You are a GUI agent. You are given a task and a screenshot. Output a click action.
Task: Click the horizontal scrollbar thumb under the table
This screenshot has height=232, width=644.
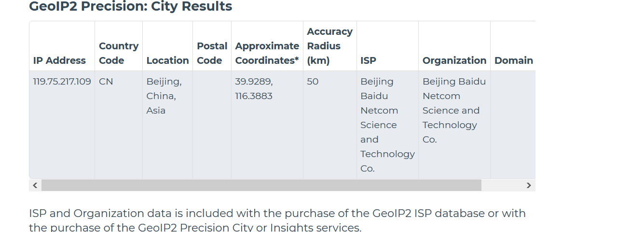[261, 185]
